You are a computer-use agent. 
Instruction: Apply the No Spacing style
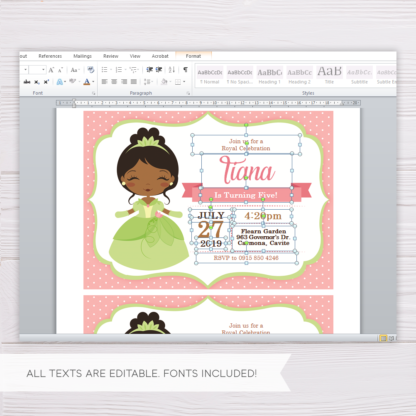[240, 76]
